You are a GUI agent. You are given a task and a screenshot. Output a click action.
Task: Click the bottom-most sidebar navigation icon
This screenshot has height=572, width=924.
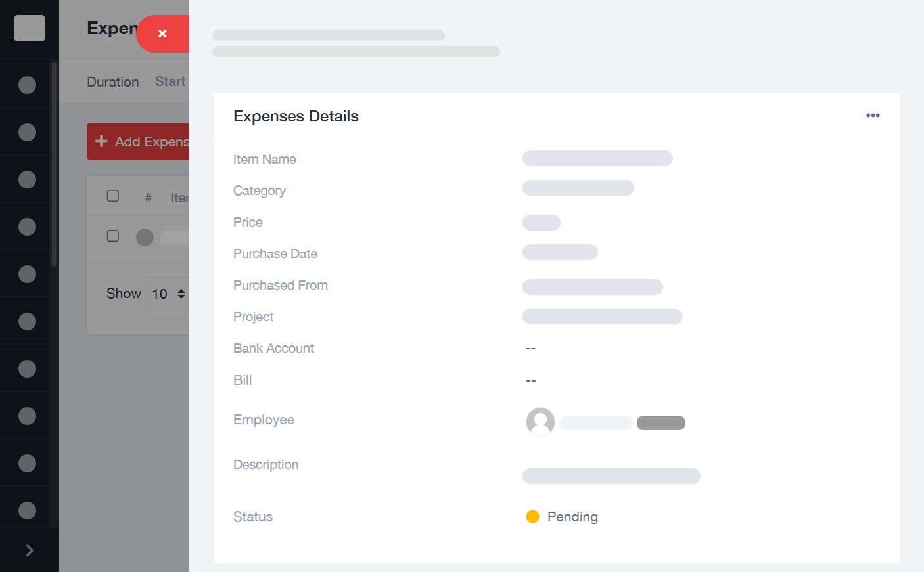pos(27,510)
